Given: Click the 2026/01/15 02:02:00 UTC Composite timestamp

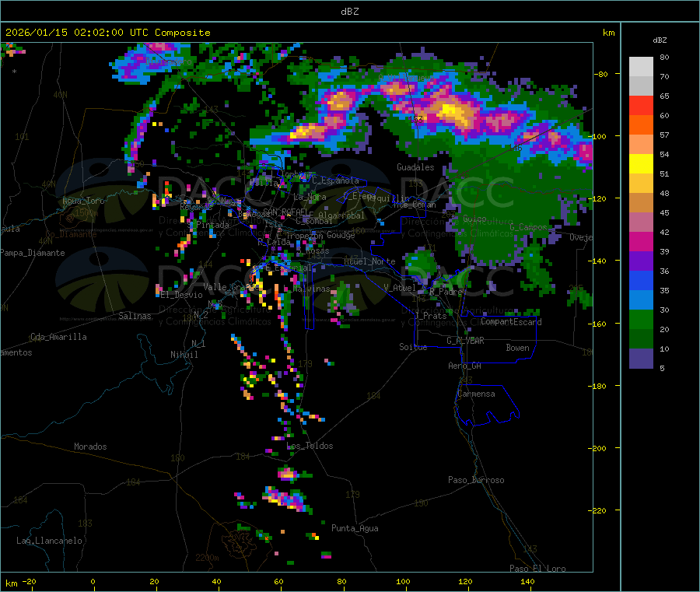Looking at the screenshot, I should coord(107,33).
